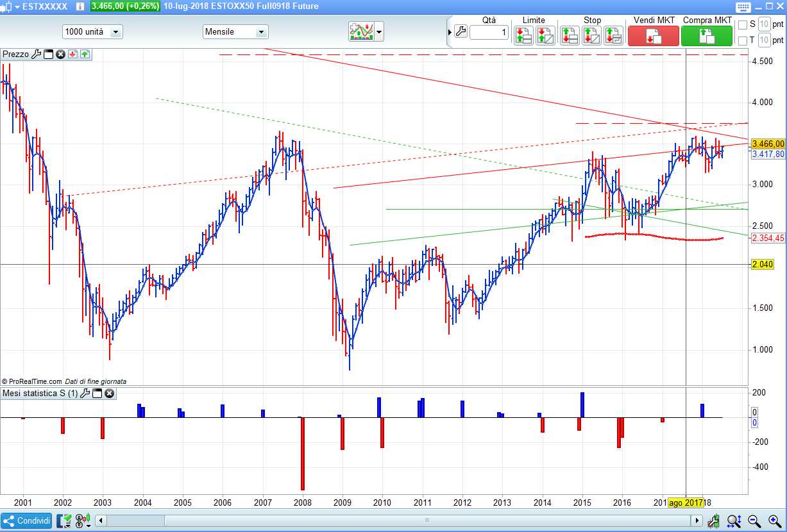The width and height of the screenshot is (787, 532).
Task: Maximize the Prezzo panel window icon
Action: pyautogui.click(x=48, y=54)
